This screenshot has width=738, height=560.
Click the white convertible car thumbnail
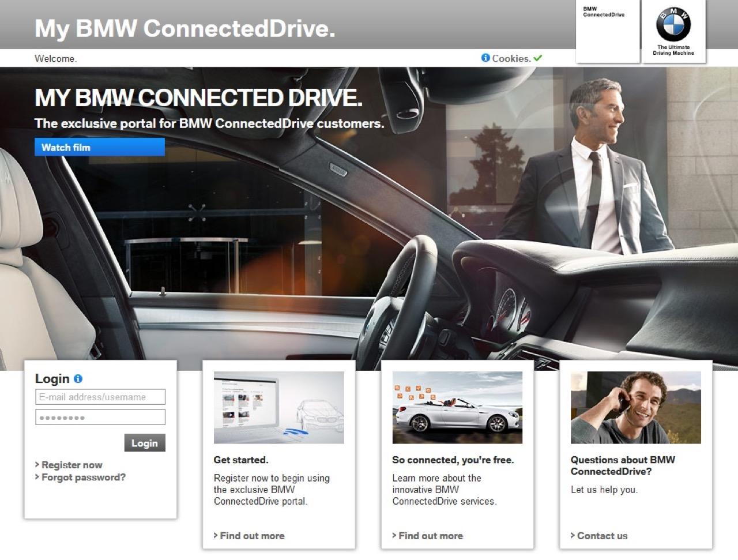point(457,408)
